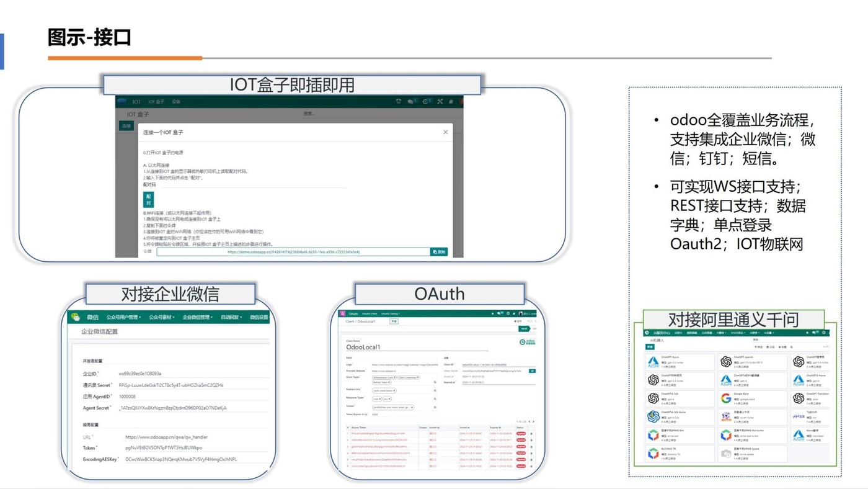Click the 企业ID field value wx69c39ec0e108093a
The image size is (868, 489).
[x=140, y=374]
